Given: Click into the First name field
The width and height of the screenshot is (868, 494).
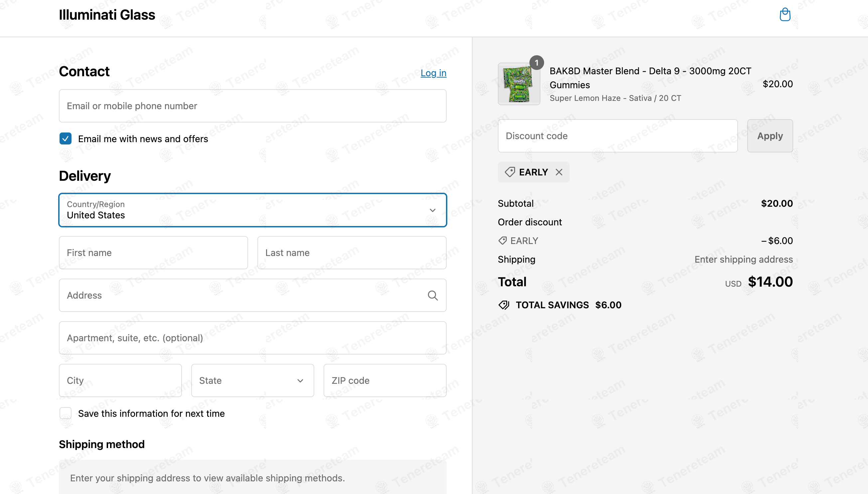Looking at the screenshot, I should coord(153,253).
